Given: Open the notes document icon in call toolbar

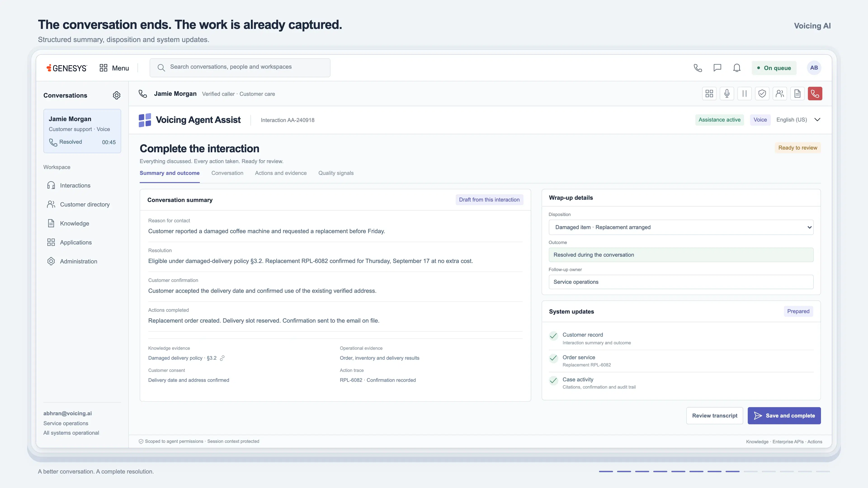Looking at the screenshot, I should tap(797, 94).
